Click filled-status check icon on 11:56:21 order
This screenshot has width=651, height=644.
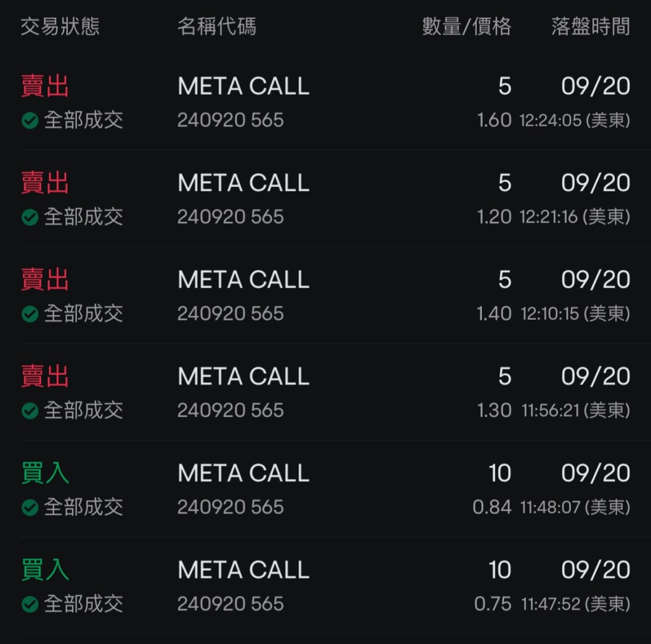coord(30,410)
